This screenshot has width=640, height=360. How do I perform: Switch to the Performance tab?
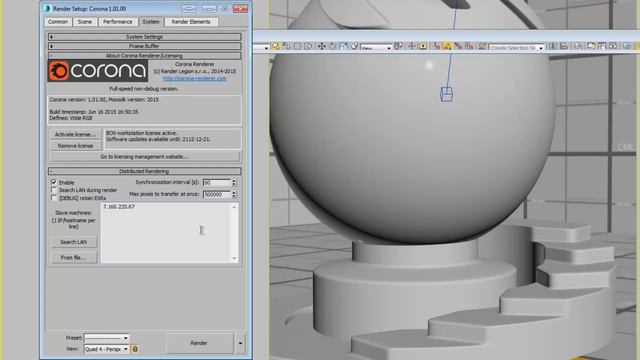118,22
